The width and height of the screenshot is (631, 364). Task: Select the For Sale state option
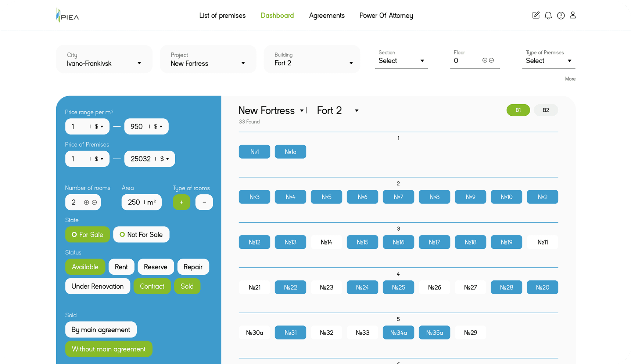(x=87, y=235)
